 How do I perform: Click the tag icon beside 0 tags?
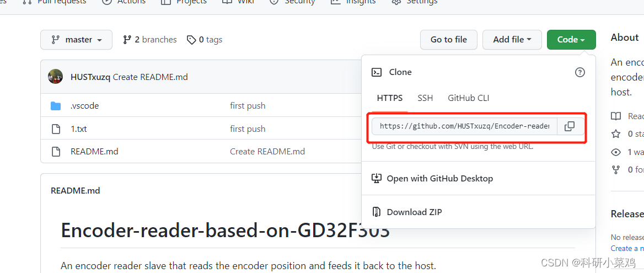191,40
